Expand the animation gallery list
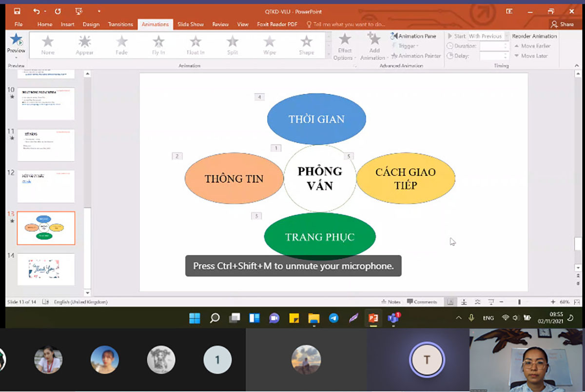Image resolution: width=585 pixels, height=392 pixels. click(x=328, y=55)
